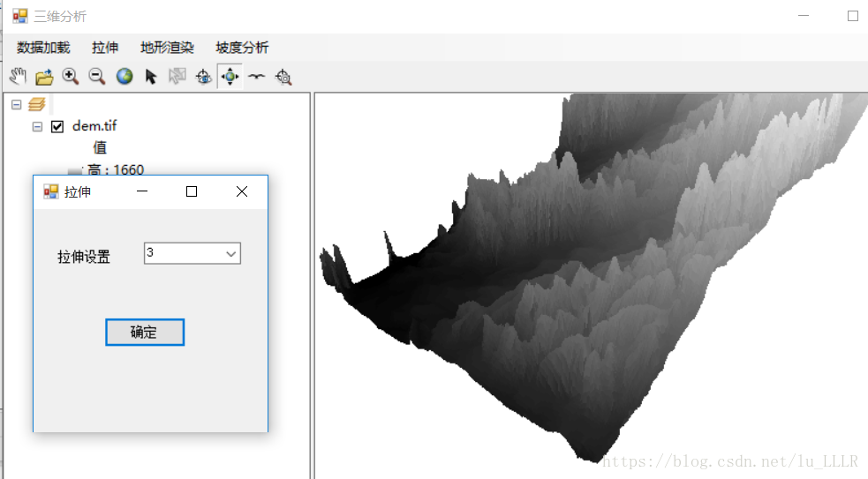868x479 pixels.
Task: Click the 高 : 1660 legend entry
Action: point(115,168)
